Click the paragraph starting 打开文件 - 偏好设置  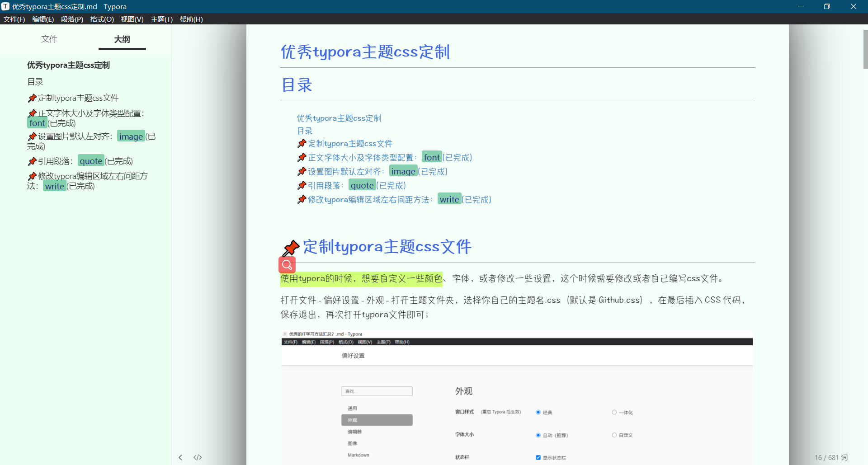pyautogui.click(x=514, y=307)
